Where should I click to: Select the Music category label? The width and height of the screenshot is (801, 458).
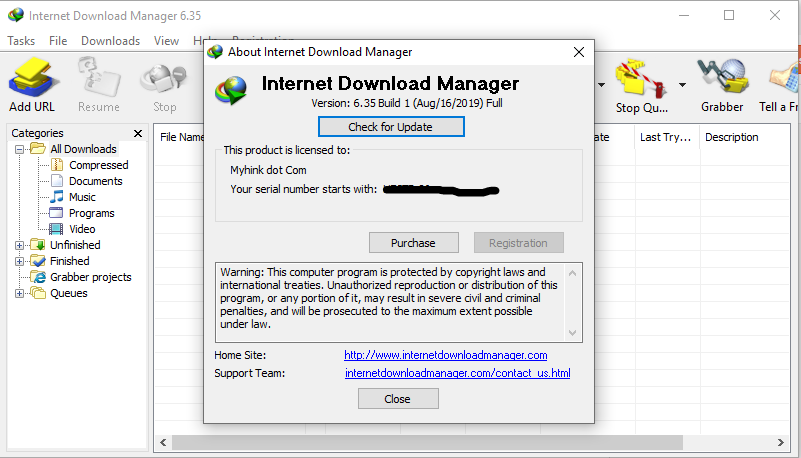point(82,197)
